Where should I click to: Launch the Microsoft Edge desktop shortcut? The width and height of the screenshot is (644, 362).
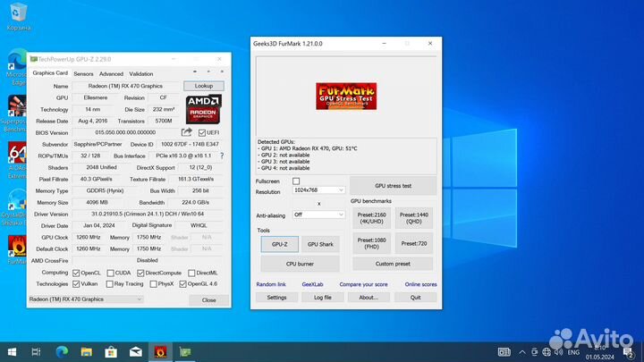click(x=16, y=65)
